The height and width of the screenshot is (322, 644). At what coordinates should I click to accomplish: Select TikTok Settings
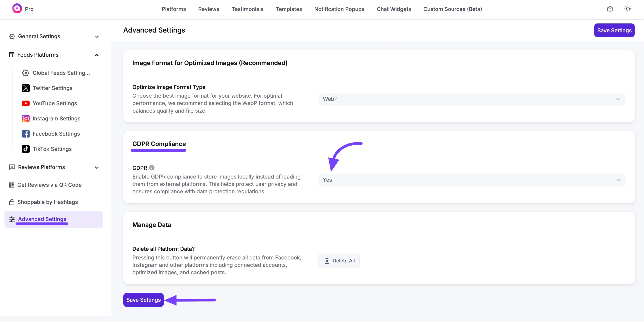52,149
